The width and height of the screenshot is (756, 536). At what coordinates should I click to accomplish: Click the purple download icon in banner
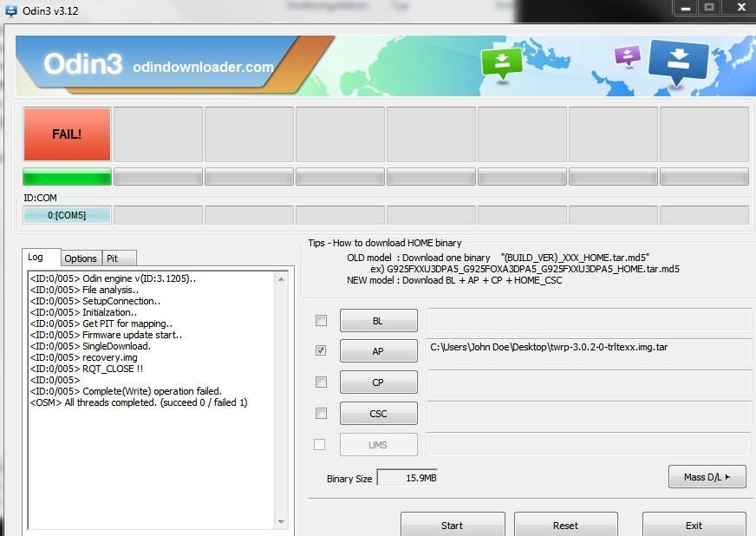(628, 56)
